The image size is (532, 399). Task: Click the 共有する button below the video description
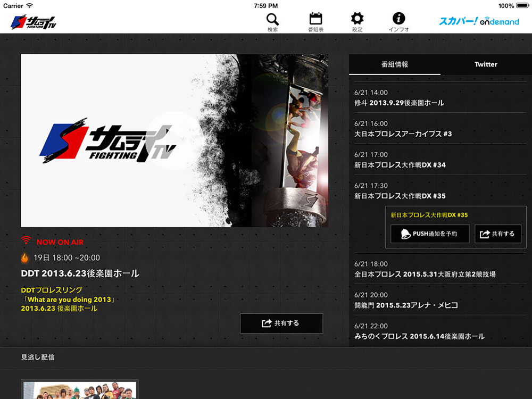coord(281,323)
